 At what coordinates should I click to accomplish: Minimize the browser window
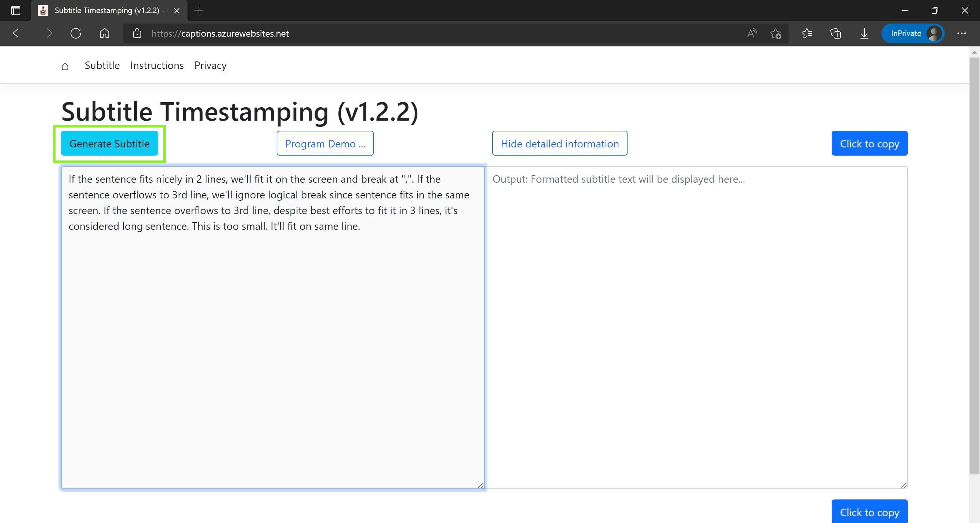coord(905,10)
